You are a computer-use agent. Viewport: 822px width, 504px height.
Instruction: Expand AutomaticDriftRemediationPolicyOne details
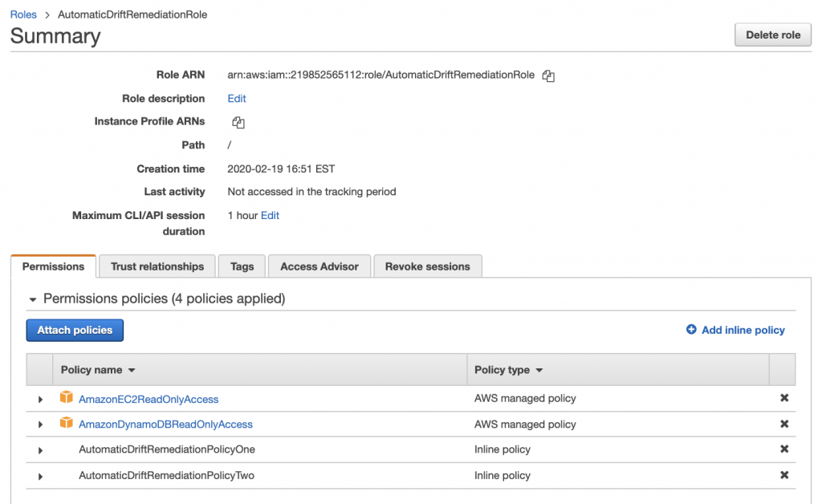40,449
